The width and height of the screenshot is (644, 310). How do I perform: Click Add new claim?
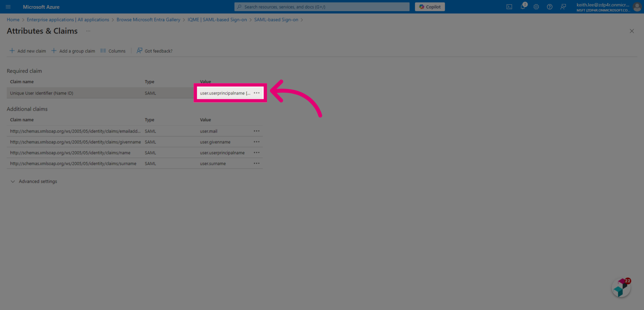pos(28,51)
